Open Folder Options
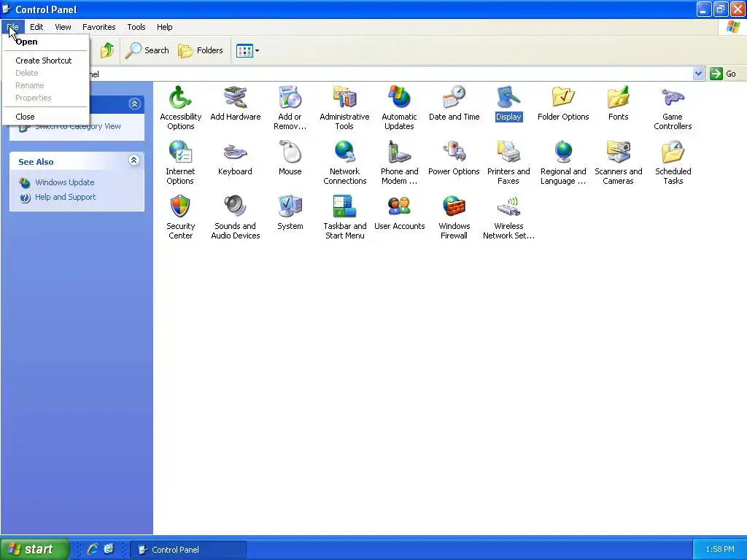The image size is (747, 560). [563, 104]
